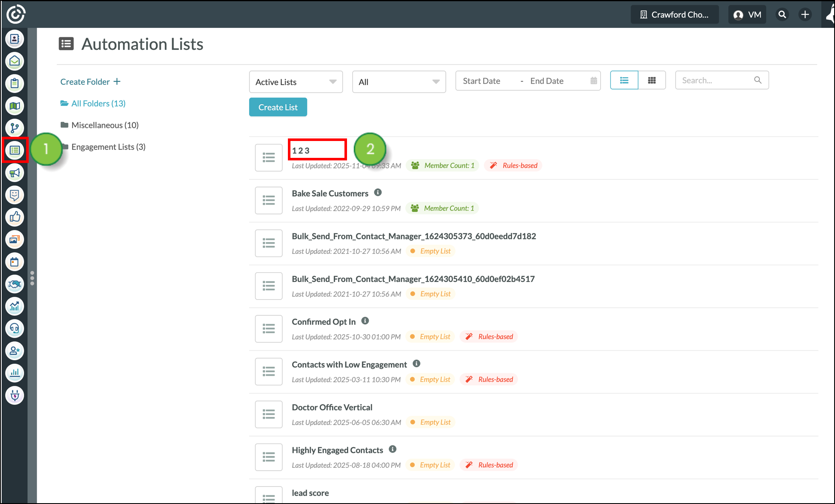This screenshot has width=835, height=504.
Task: Click the search magnifier in top bar
Action: pos(782,15)
